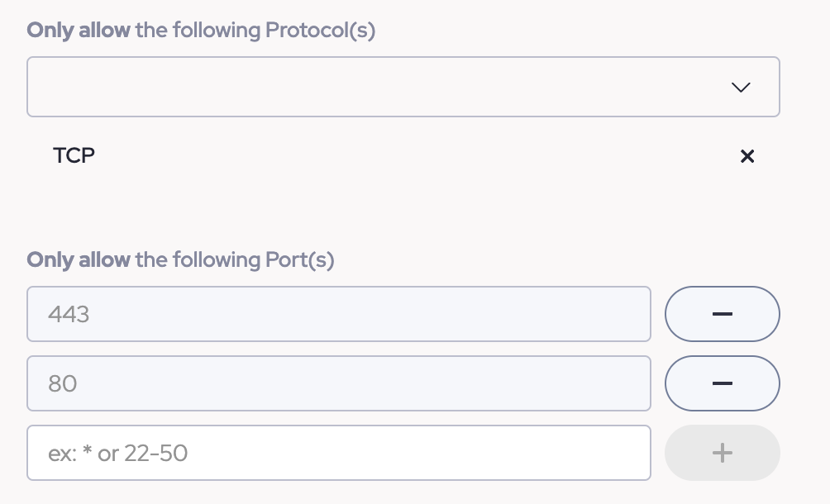Click the X next to TCP
Viewport: 830px width, 504px height.
(x=747, y=156)
